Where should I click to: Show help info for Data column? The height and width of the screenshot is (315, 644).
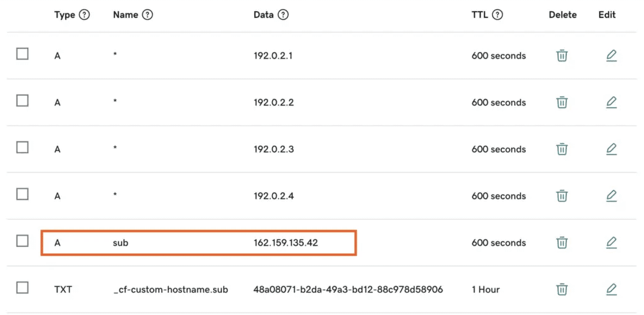pyautogui.click(x=283, y=15)
